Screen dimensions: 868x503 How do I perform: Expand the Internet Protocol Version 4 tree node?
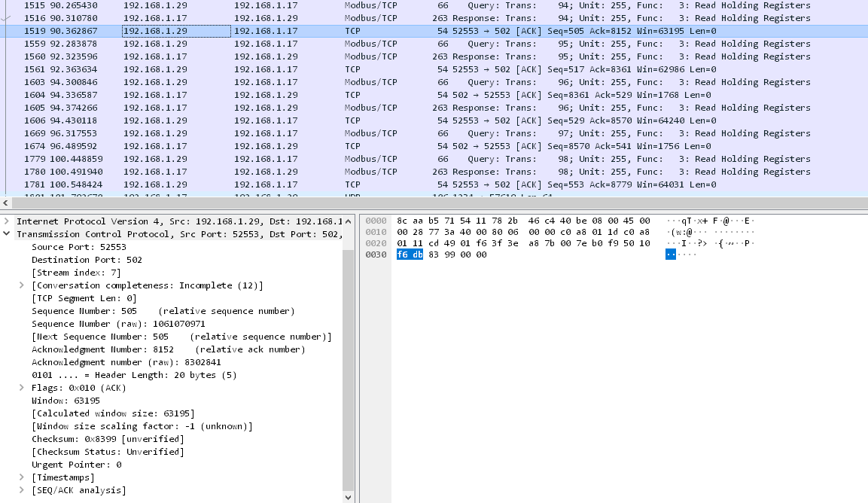tap(7, 221)
